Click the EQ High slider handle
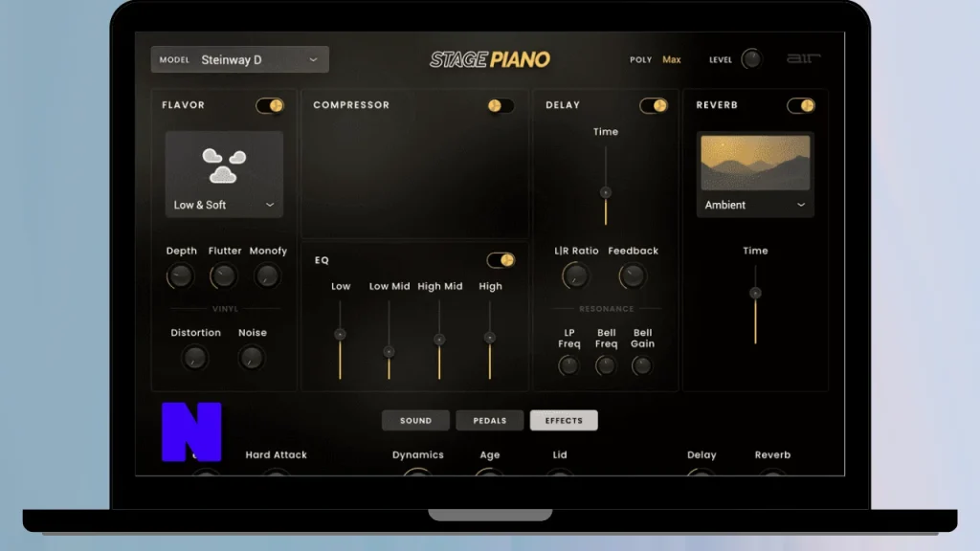Viewport: 980px width, 551px height. pyautogui.click(x=490, y=338)
